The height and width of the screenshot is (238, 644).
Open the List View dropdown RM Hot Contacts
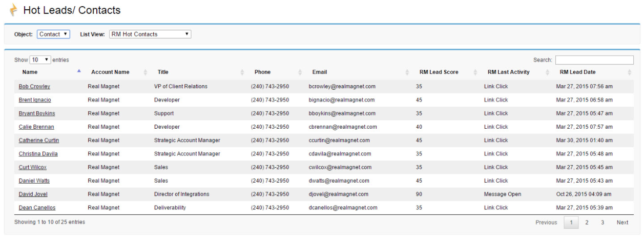[x=150, y=34]
